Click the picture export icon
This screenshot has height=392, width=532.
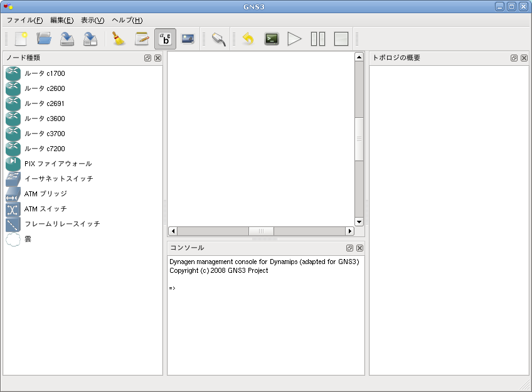pyautogui.click(x=188, y=39)
